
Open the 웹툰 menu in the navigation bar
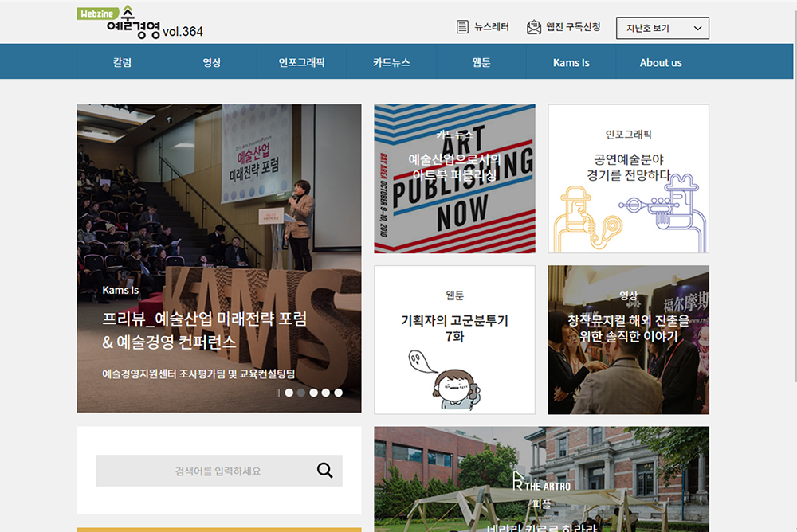click(481, 62)
